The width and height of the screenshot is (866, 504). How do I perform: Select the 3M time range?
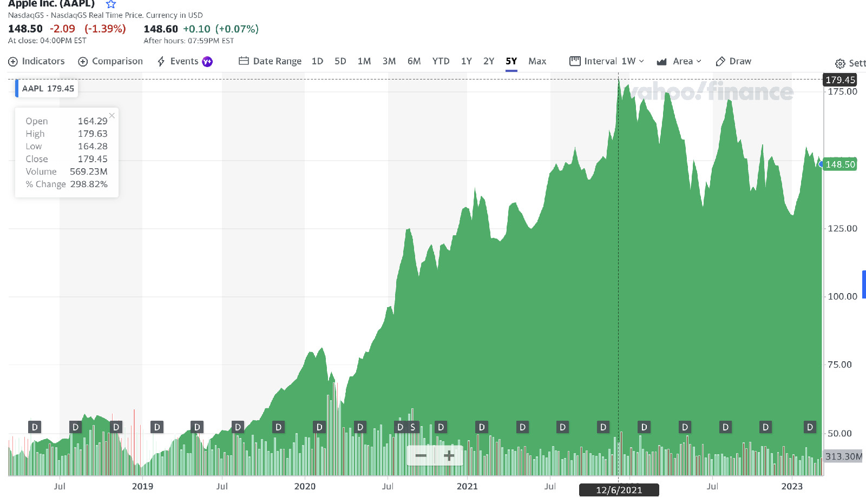coord(389,62)
